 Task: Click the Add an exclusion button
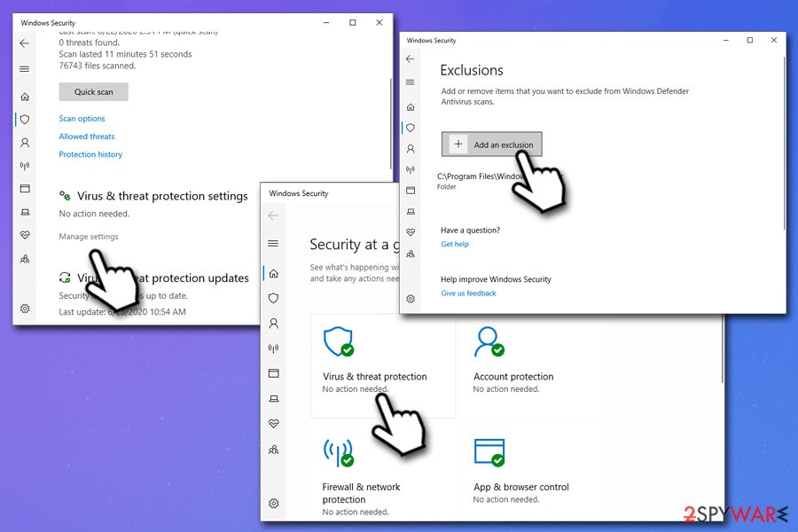pos(491,144)
